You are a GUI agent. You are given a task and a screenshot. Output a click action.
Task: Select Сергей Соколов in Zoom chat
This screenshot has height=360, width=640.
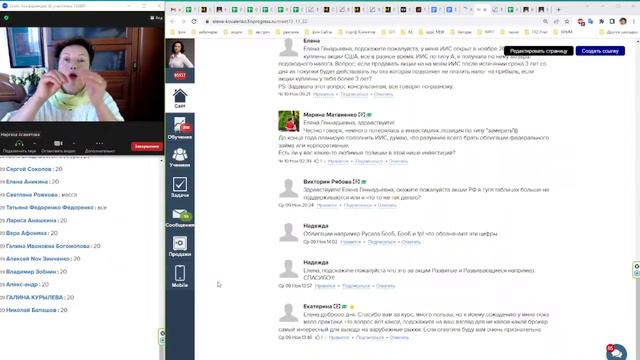tap(29, 169)
